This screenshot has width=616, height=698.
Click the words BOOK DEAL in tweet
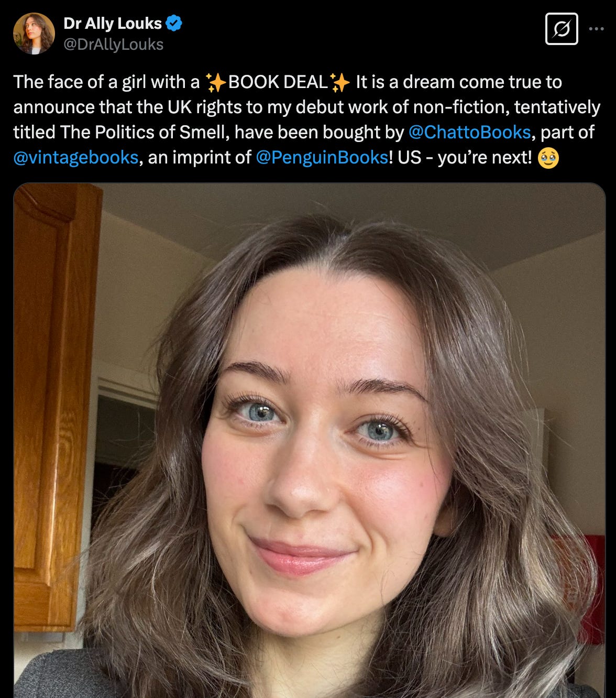tap(278, 82)
